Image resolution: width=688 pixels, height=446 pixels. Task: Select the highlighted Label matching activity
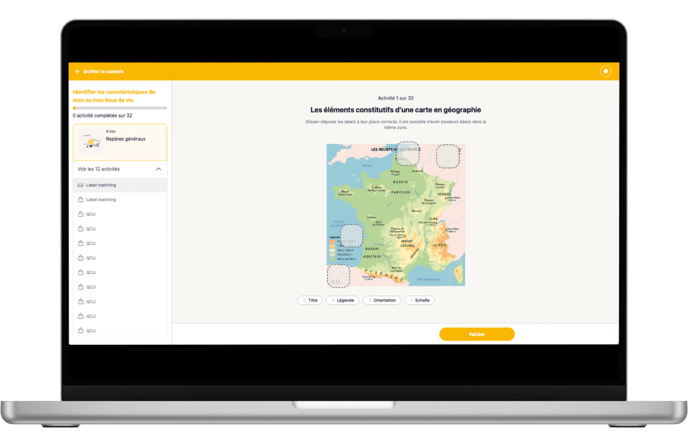click(120, 185)
